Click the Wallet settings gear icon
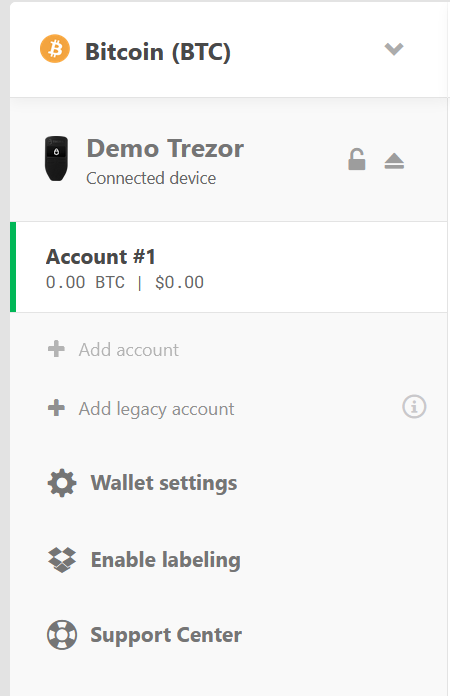 [x=62, y=483]
